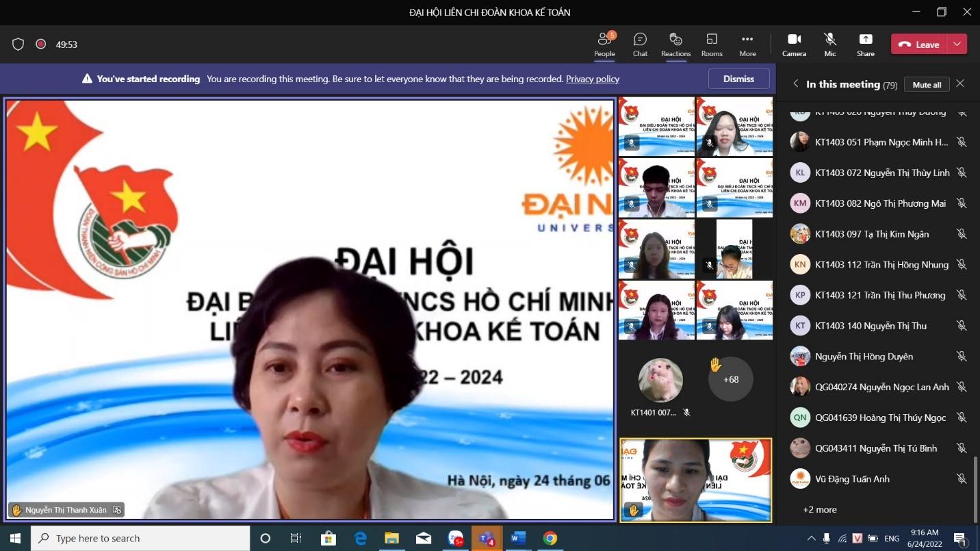Click the taskbar search box
Viewport: 980px width, 551px height.
140,538
